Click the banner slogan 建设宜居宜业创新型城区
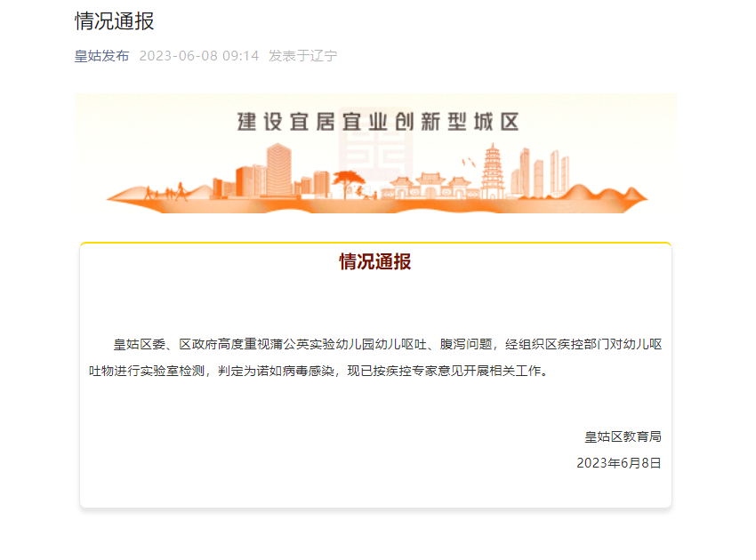Image resolution: width=756 pixels, height=560 pixels. (x=378, y=122)
